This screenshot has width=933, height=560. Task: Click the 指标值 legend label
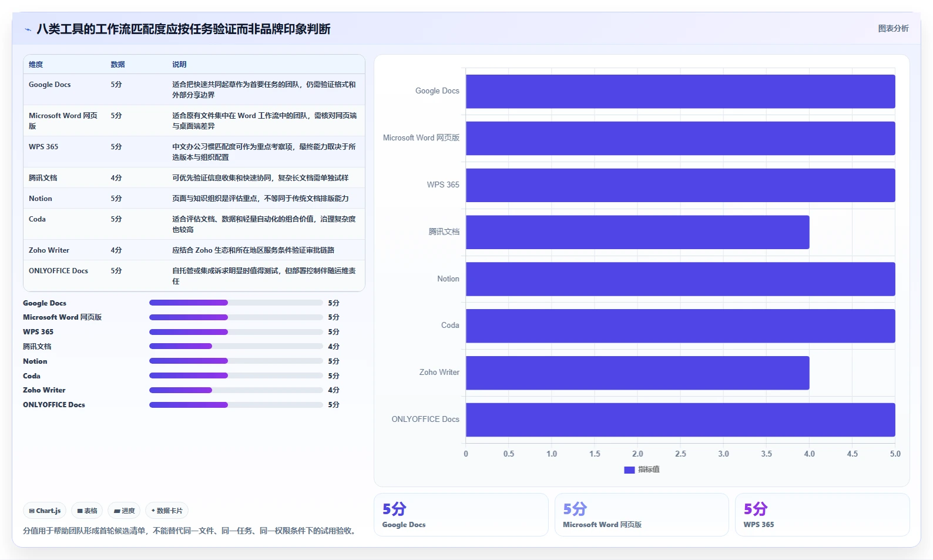pos(649,470)
